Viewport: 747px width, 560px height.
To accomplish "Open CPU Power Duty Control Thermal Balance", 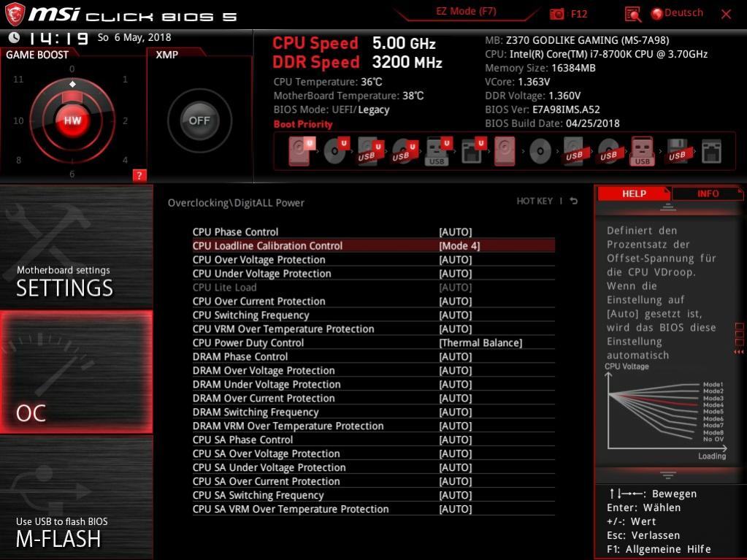I will pos(480,343).
